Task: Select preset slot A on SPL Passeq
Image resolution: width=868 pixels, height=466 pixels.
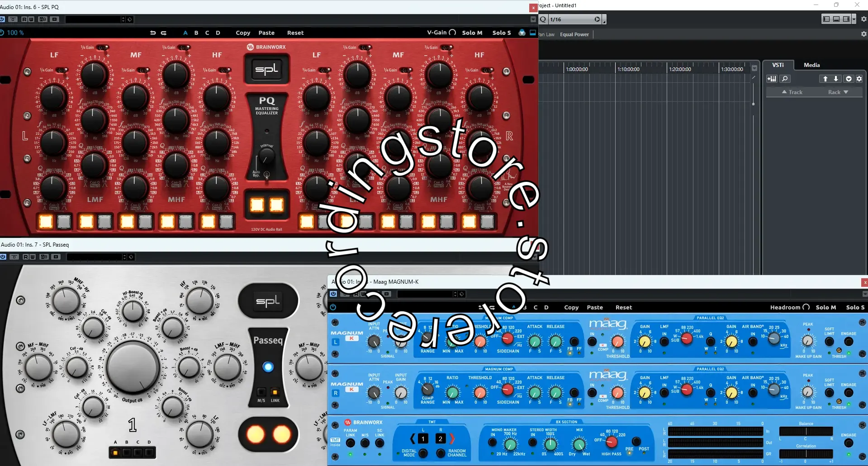Action: [115, 452]
